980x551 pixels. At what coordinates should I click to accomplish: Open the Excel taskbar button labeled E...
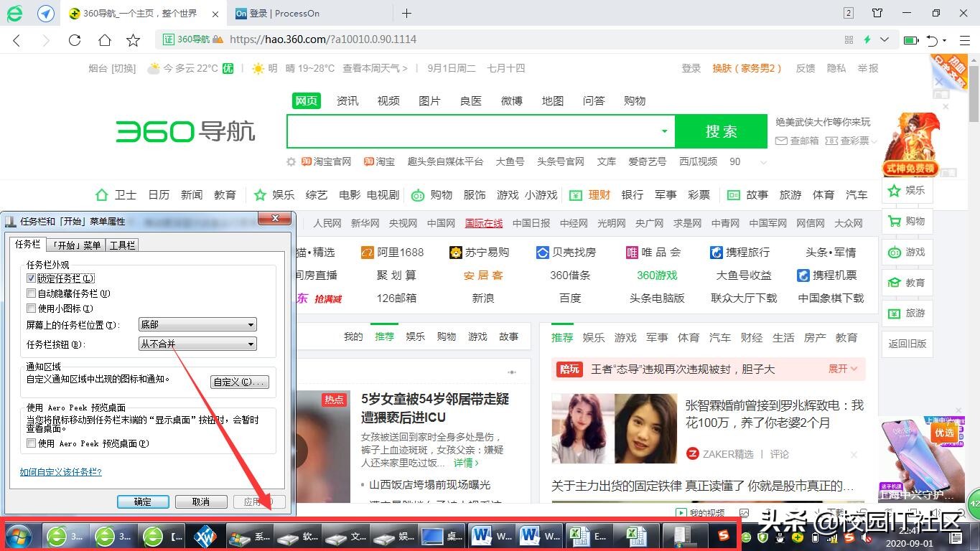589,536
